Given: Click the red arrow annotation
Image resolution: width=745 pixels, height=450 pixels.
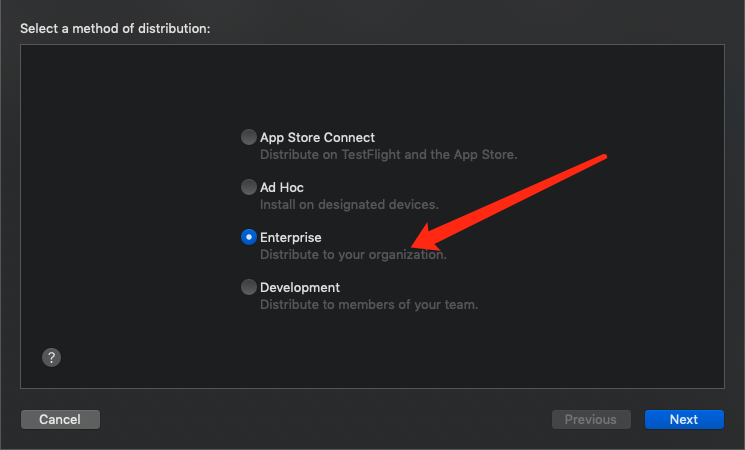Looking at the screenshot, I should [x=520, y=198].
